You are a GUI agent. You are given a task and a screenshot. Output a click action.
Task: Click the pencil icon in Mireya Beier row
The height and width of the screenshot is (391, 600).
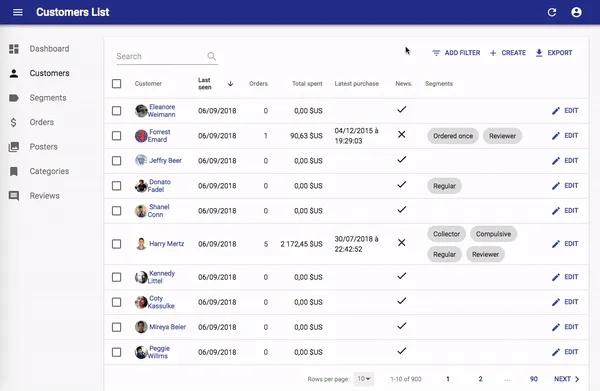pyautogui.click(x=556, y=327)
